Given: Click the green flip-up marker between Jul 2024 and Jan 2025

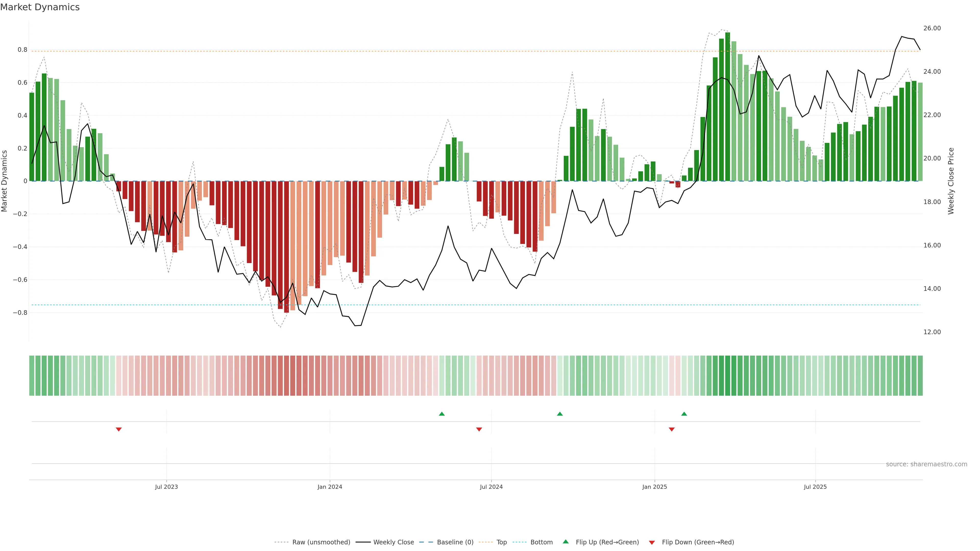Looking at the screenshot, I should (560, 414).
